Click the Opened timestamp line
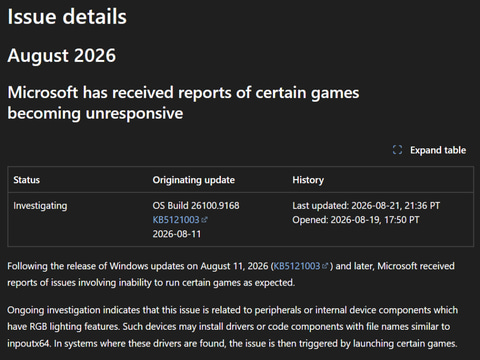 point(356,220)
